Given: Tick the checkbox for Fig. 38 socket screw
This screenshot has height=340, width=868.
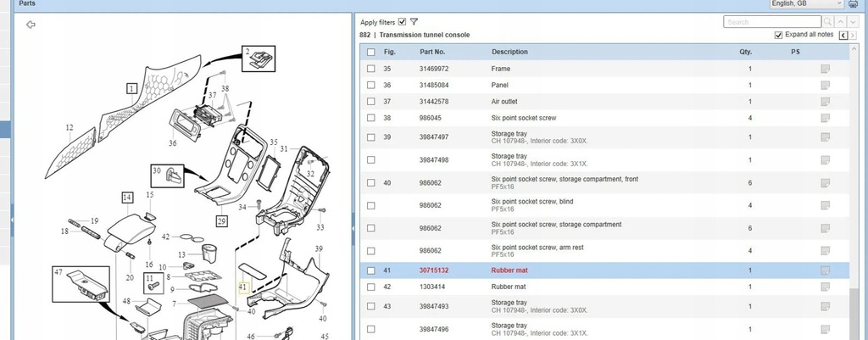Looking at the screenshot, I should pyautogui.click(x=371, y=118).
